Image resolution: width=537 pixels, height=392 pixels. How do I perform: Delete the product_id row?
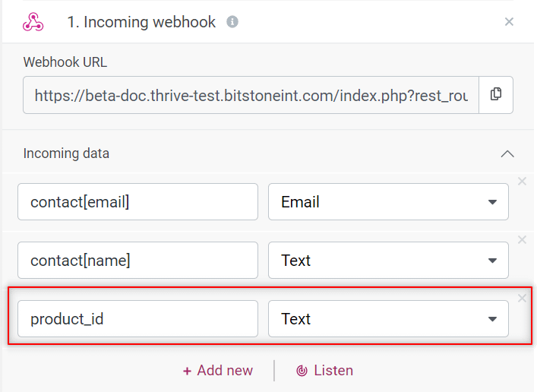(x=522, y=298)
